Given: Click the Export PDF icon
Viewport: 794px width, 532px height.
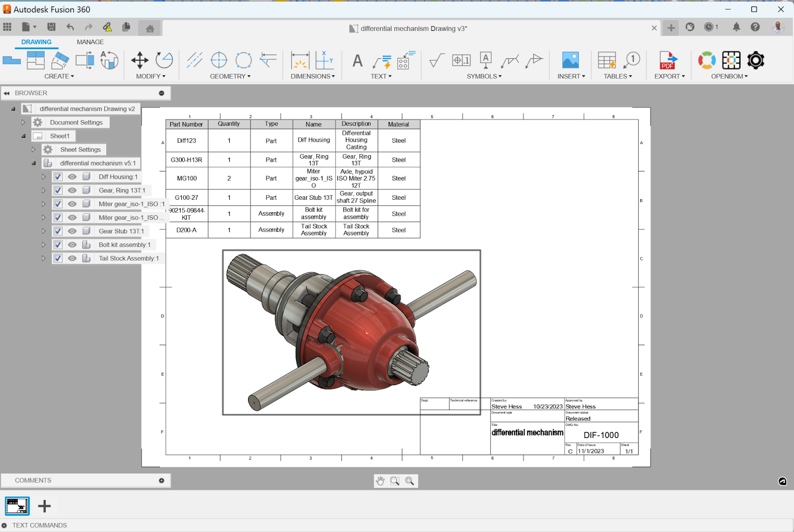Looking at the screenshot, I should pyautogui.click(x=668, y=60).
